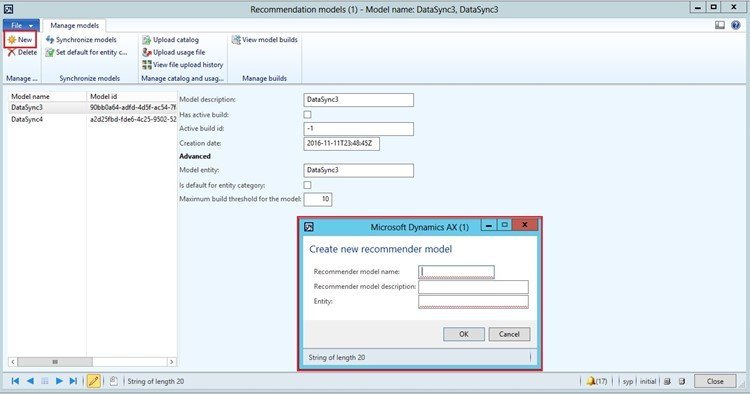Go to previous record
Viewport: 750px width, 394px height.
(x=30, y=381)
